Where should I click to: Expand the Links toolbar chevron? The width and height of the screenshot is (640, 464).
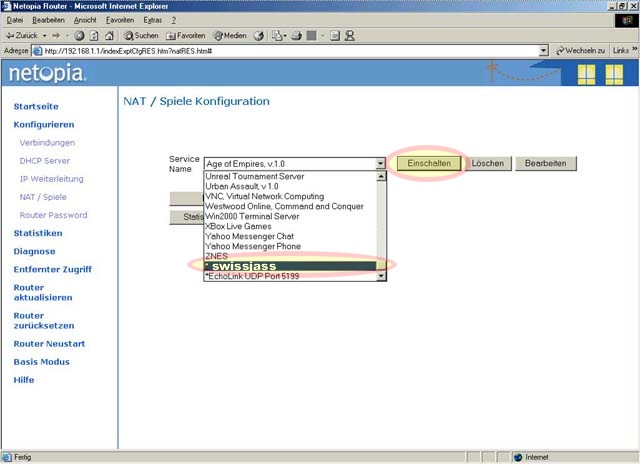coord(635,49)
